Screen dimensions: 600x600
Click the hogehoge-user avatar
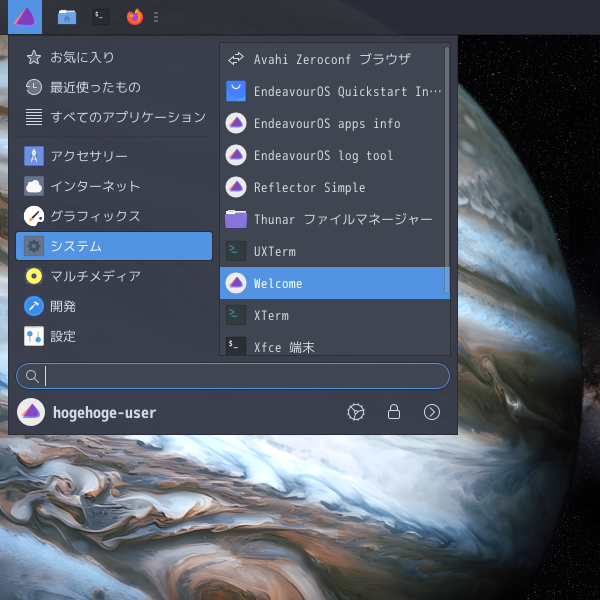coord(31,412)
